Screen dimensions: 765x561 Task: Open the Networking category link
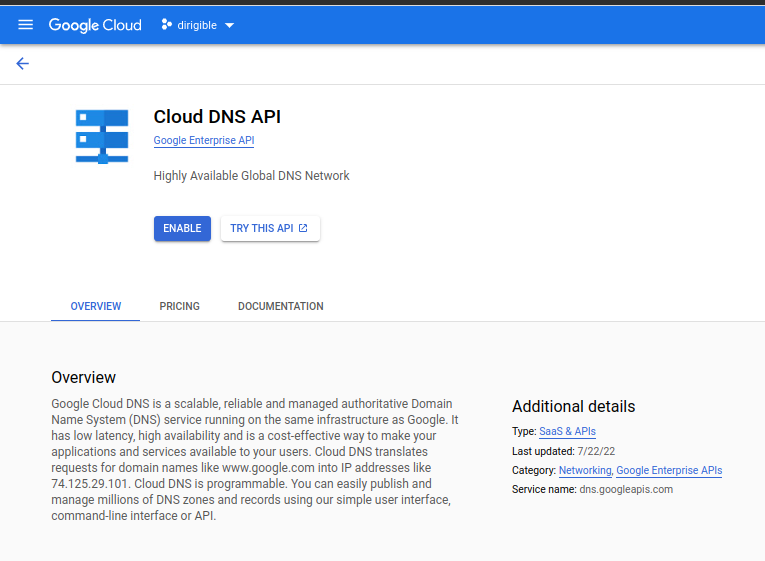pos(585,470)
